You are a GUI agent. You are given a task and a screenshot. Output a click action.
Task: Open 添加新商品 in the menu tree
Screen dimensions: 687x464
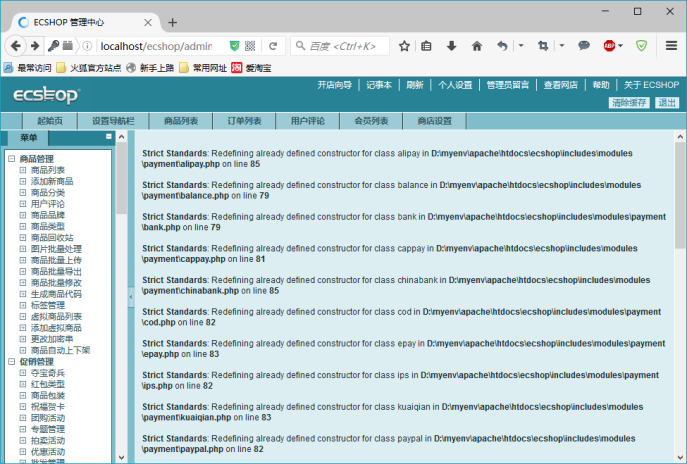coord(52,181)
